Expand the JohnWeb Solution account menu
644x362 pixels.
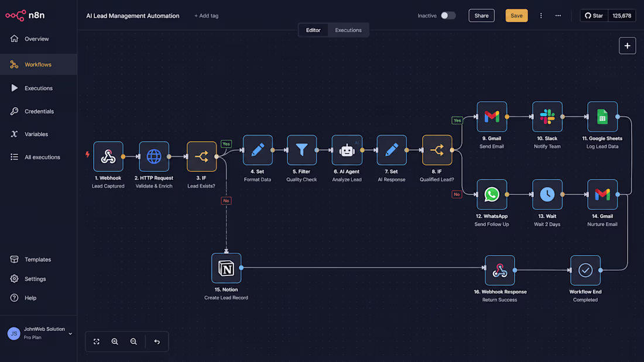coord(70,334)
